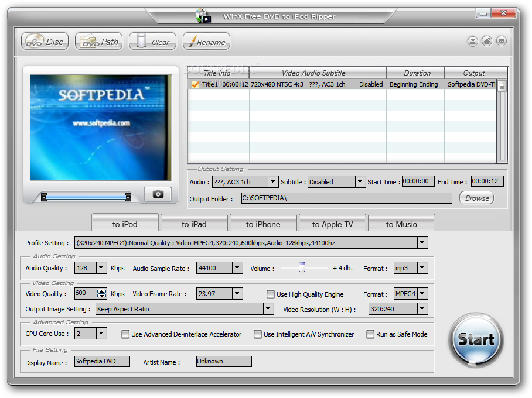Click the Softpedia video preview

coord(100,128)
